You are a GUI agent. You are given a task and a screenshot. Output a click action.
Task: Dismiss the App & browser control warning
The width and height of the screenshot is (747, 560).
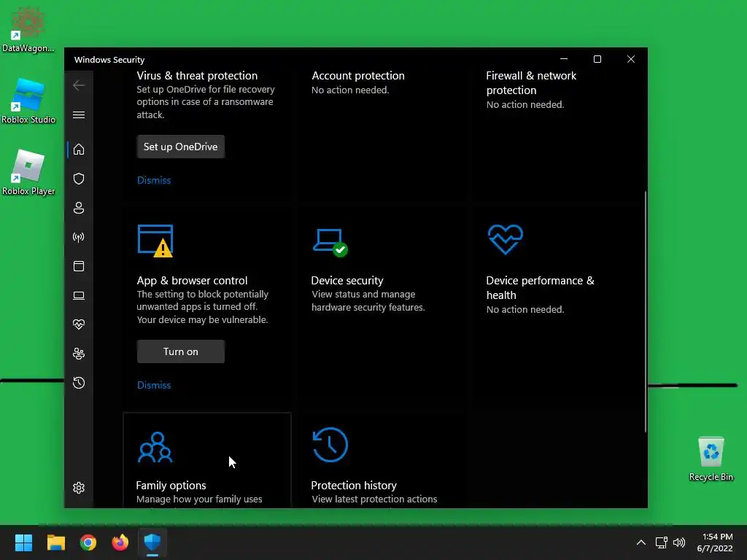(x=154, y=385)
